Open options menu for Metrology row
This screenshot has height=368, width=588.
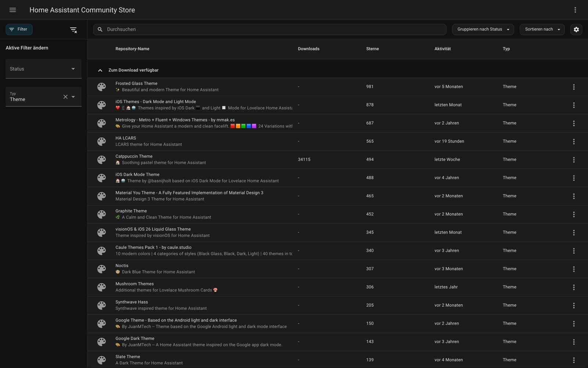(574, 123)
